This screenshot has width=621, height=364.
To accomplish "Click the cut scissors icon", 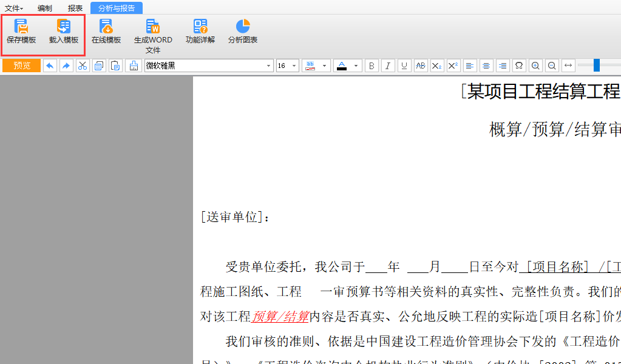I will (x=83, y=66).
